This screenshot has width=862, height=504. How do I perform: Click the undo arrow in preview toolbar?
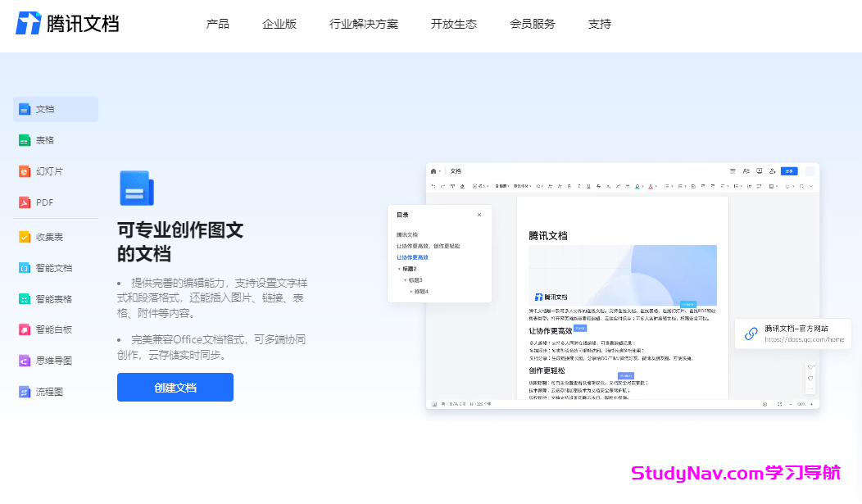point(433,186)
